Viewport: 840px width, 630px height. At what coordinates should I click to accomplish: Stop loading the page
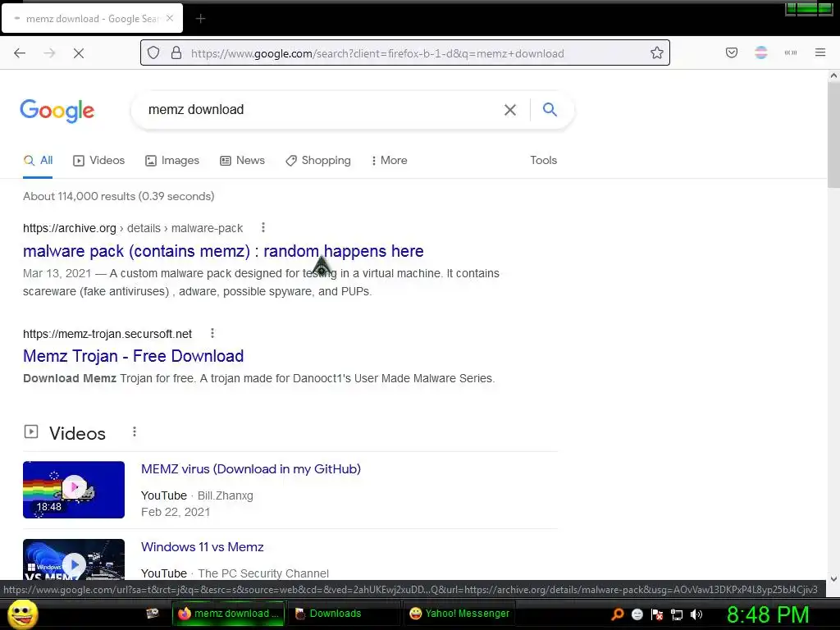point(79,53)
